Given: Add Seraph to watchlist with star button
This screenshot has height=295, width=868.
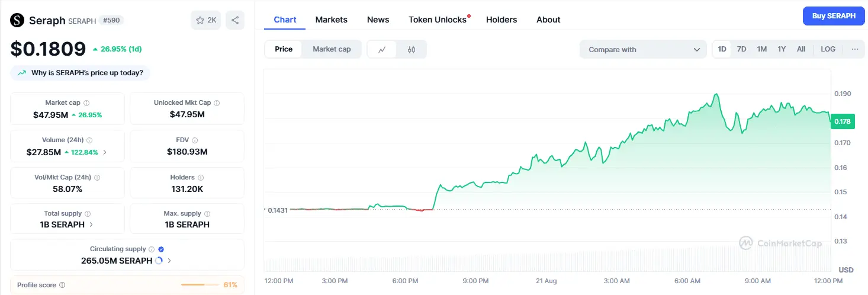Looking at the screenshot, I should pyautogui.click(x=205, y=20).
